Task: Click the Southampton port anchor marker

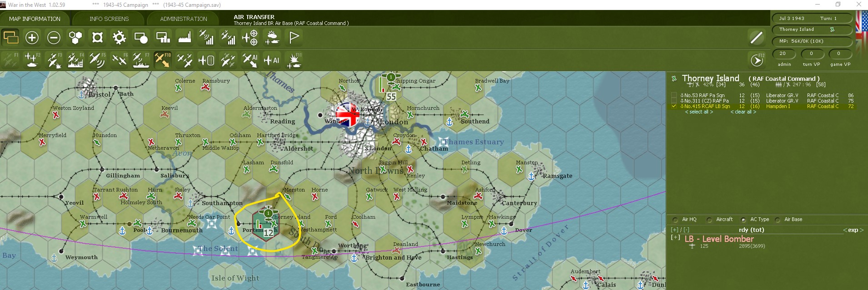Action: click(191, 203)
